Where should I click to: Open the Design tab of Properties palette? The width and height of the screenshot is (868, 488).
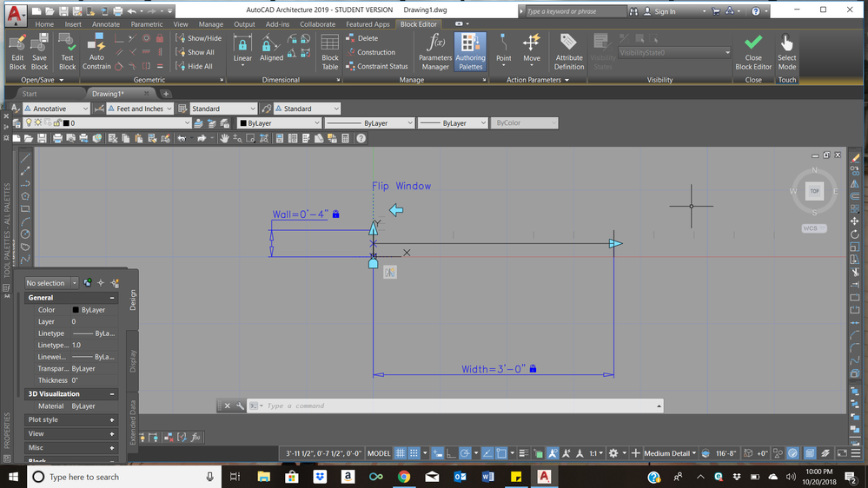pos(133,300)
